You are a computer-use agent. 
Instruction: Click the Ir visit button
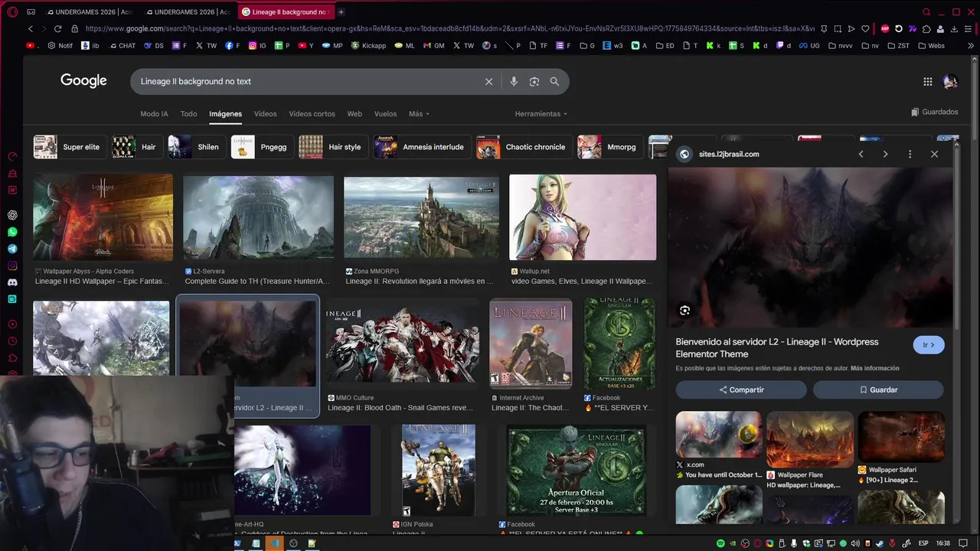click(929, 345)
